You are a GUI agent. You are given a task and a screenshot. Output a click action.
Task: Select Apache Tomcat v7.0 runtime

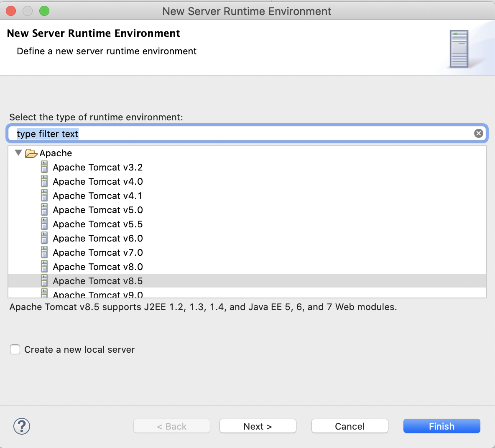pyautogui.click(x=97, y=252)
